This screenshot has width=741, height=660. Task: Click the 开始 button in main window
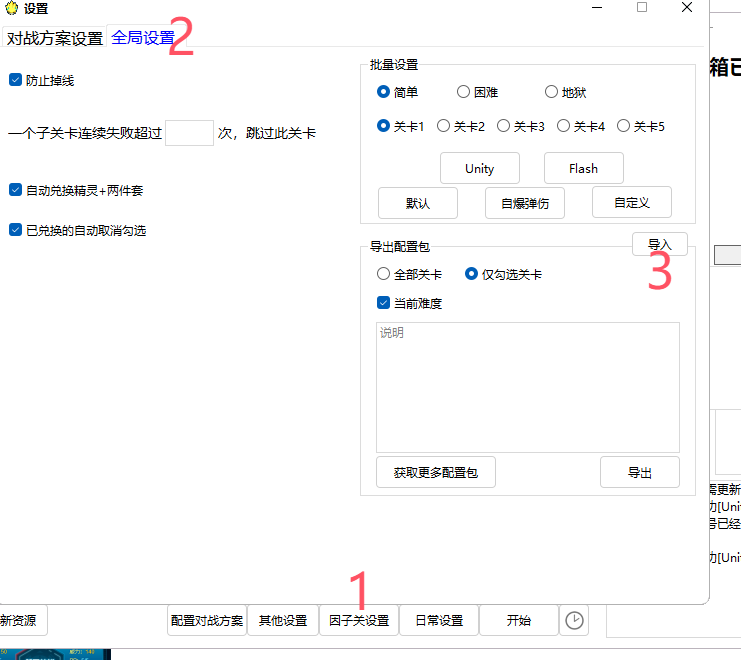point(519,620)
